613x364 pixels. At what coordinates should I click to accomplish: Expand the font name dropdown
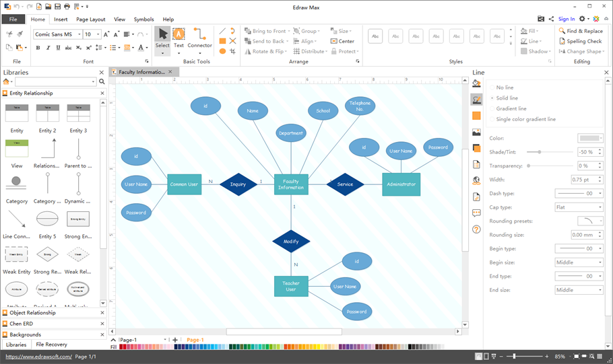coord(79,34)
